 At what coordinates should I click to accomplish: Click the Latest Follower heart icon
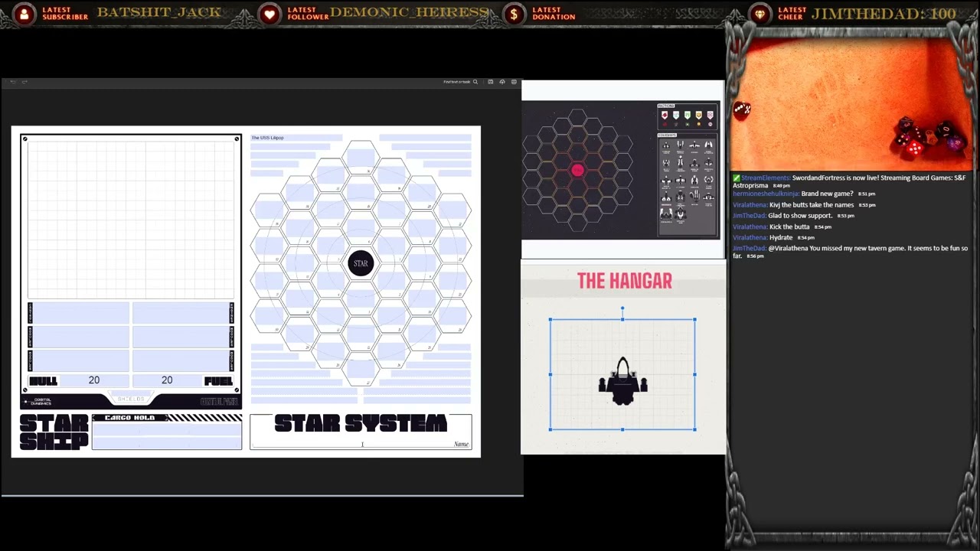pyautogui.click(x=269, y=14)
